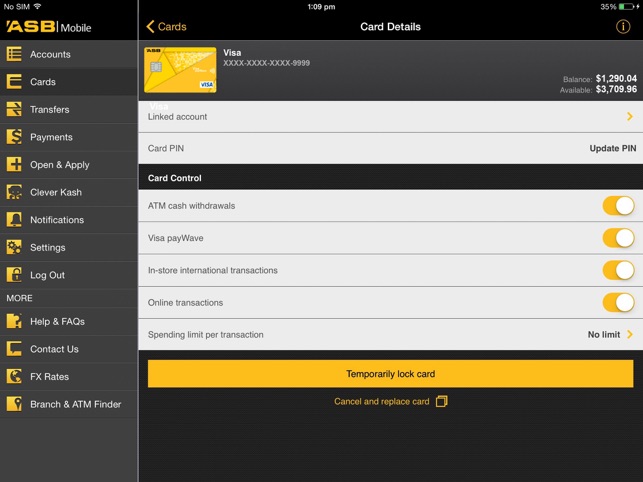Screen dimensions: 643x482
Task: Tap the Branch & ATM Finder pin icon
Action: tap(14, 404)
